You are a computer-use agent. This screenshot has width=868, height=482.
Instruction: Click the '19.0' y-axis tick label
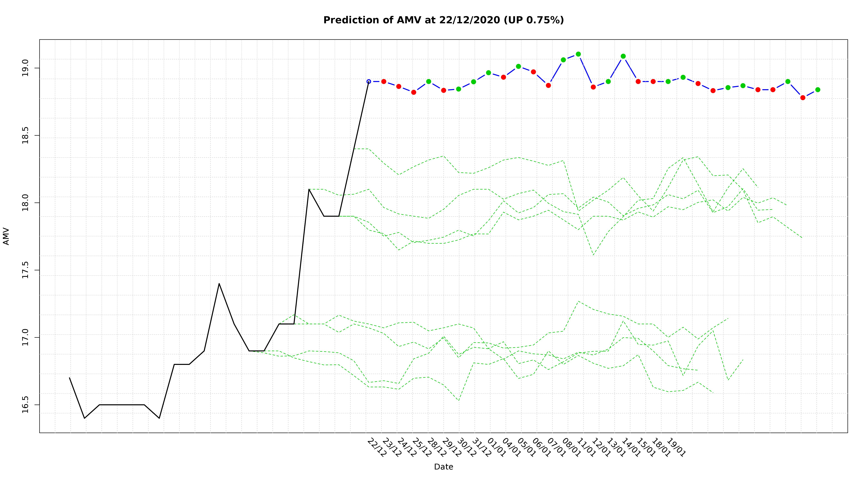pyautogui.click(x=26, y=68)
